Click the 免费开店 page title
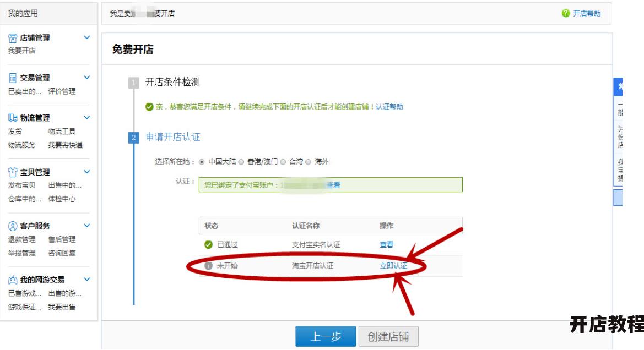This screenshot has width=644, height=350. [133, 50]
